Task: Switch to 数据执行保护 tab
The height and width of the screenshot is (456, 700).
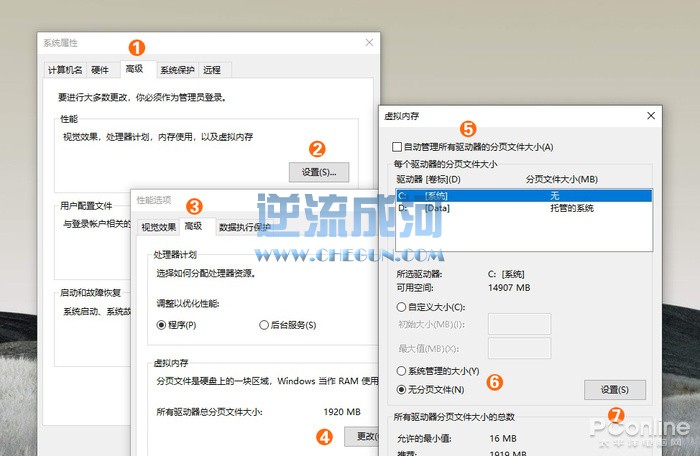Action: tap(245, 227)
